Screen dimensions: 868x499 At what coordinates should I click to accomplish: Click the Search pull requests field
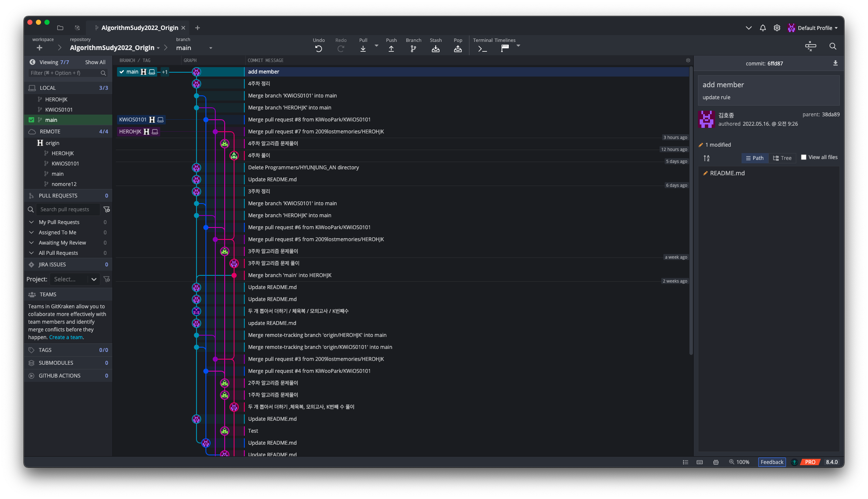[68, 209]
